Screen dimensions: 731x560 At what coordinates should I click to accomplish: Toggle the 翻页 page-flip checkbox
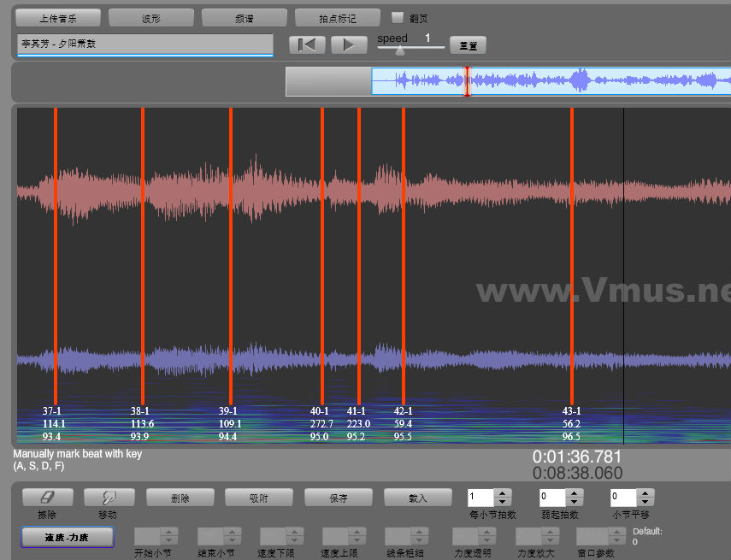click(x=397, y=17)
